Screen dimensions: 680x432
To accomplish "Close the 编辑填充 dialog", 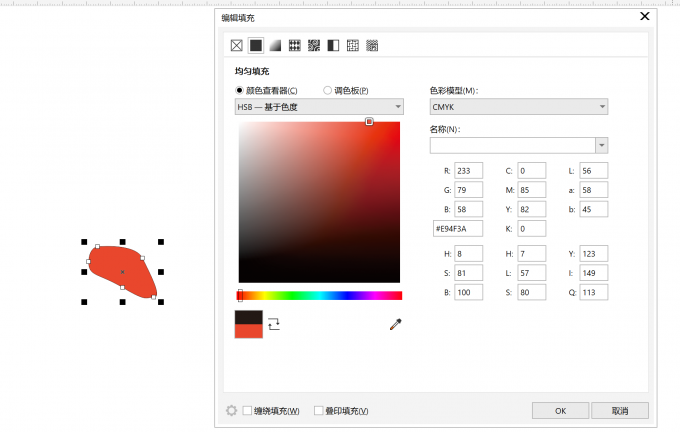I will click(645, 16).
